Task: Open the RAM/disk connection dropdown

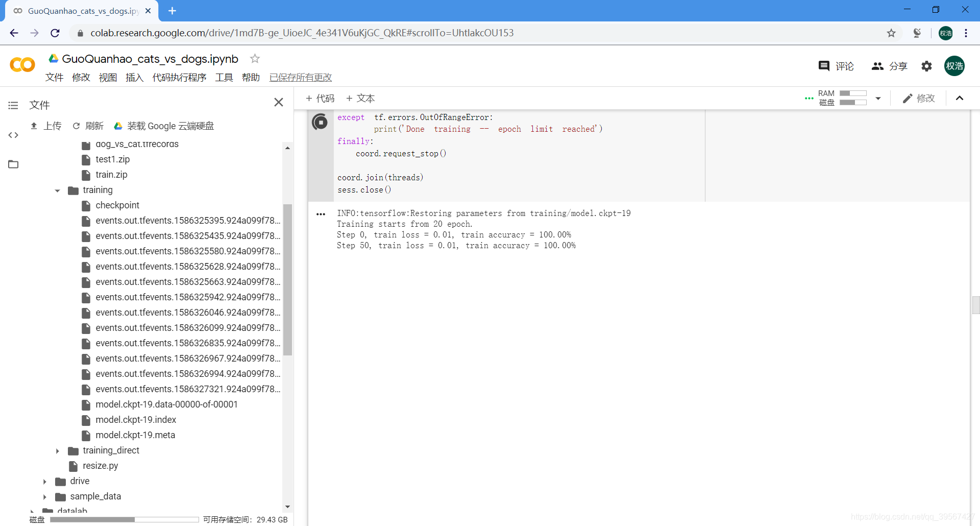Action: [878, 98]
